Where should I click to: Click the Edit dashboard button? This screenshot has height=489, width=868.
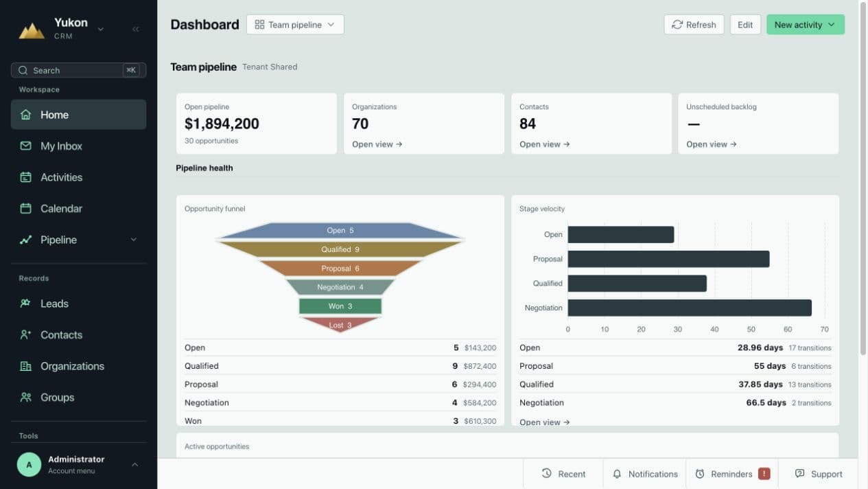point(745,25)
